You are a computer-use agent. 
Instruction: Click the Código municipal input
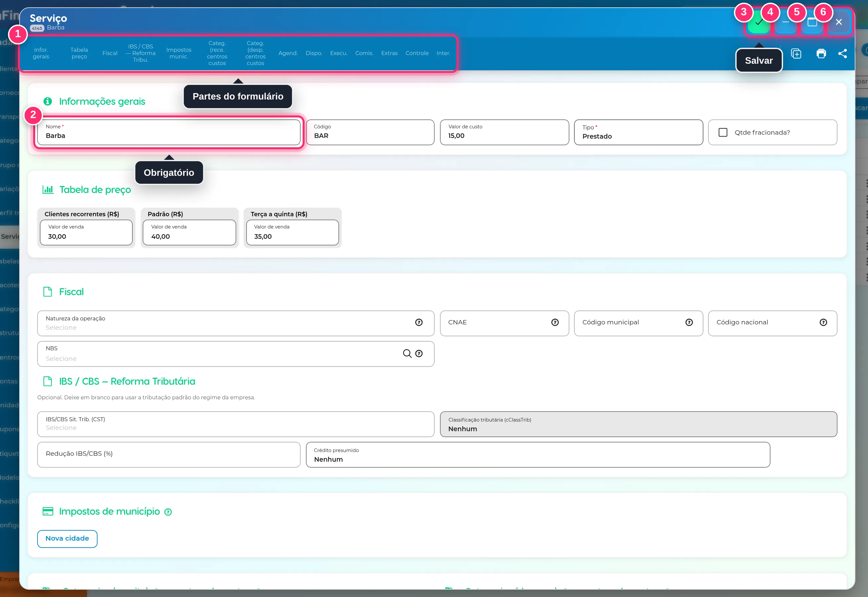click(x=638, y=323)
